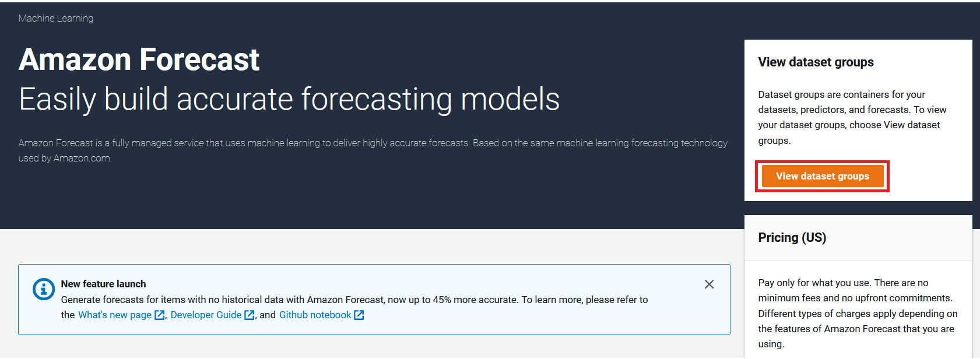Click the View dataset groups card heading
Viewport: 980px width, 359px height.
816,62
